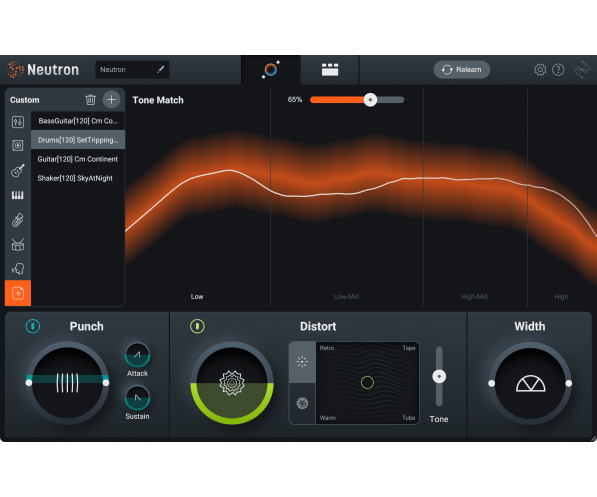This screenshot has height=497, width=597.
Task: Click the Low-Mid band label
Action: coord(346,296)
